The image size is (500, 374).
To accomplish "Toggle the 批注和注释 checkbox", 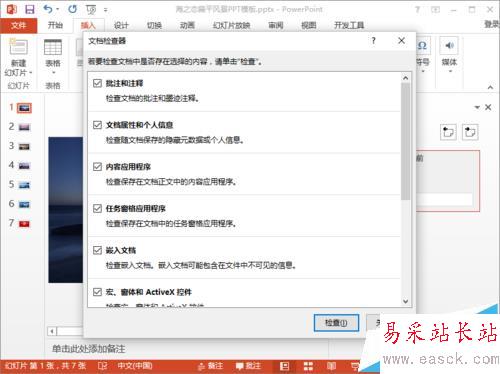I will (x=97, y=83).
